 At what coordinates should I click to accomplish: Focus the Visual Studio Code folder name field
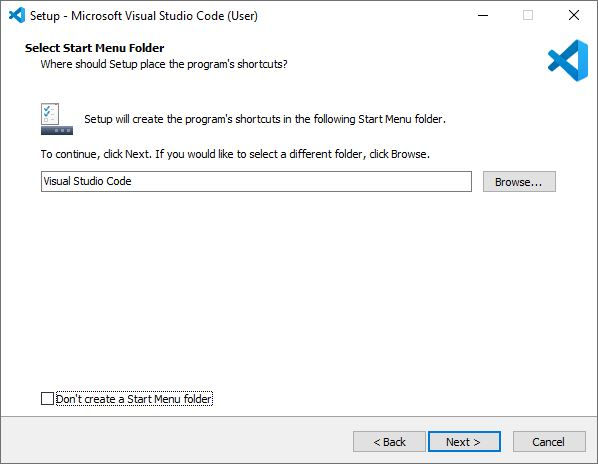click(x=256, y=181)
